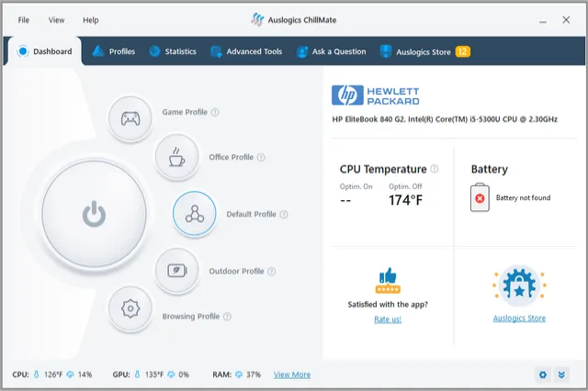Show info tooltip next to Game Profile
Viewport: 588px width, 391px height.
[x=215, y=112]
